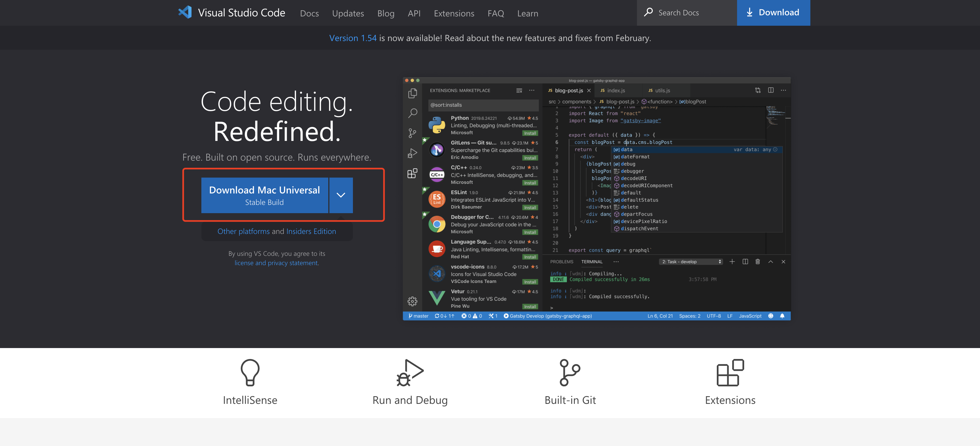This screenshot has width=980, height=446.
Task: Split the terminal panel
Action: (x=745, y=261)
